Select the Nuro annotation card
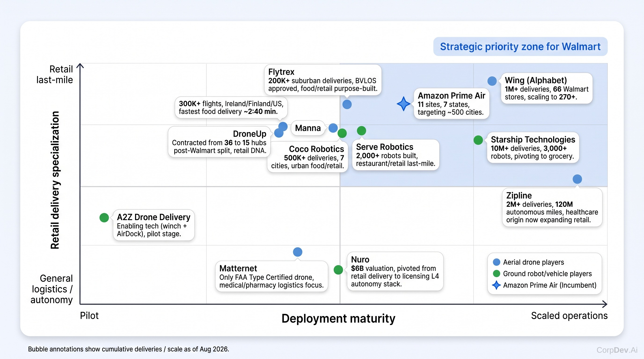 click(x=395, y=271)
